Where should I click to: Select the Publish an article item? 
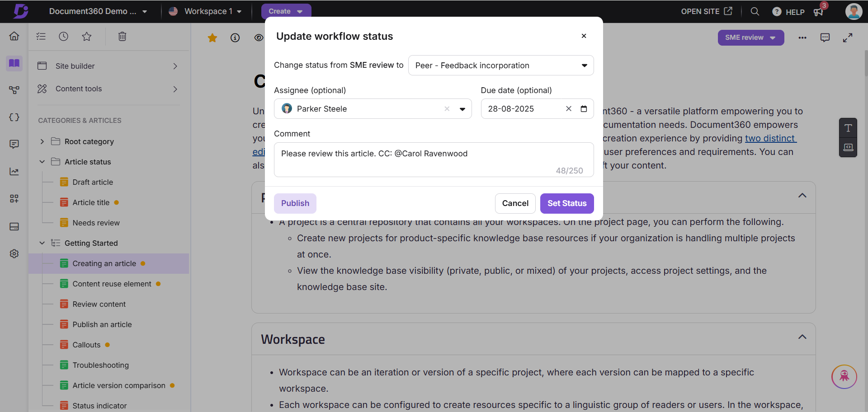click(x=102, y=324)
